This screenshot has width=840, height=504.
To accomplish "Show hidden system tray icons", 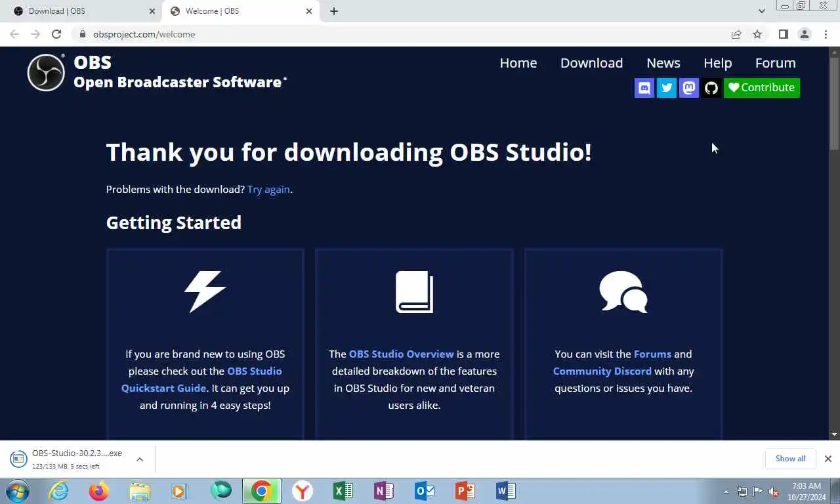I will (726, 492).
